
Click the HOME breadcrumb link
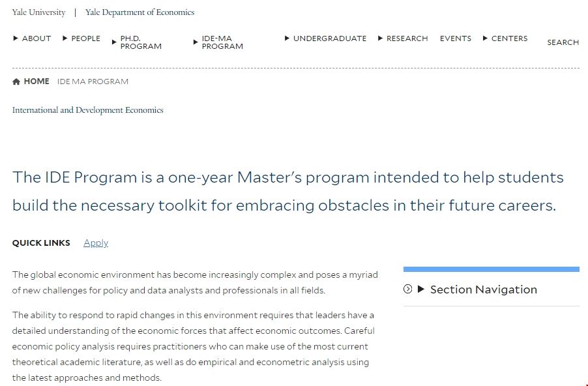[x=37, y=82]
